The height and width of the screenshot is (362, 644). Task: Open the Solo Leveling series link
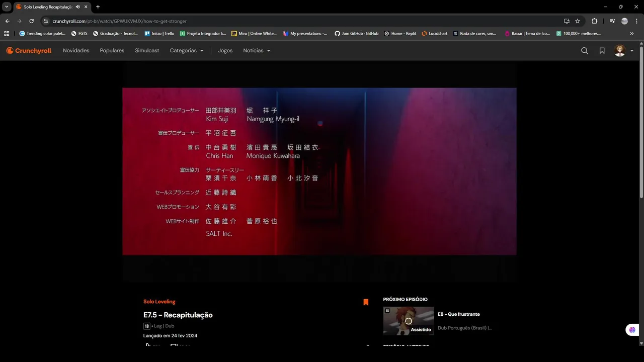coord(159,302)
